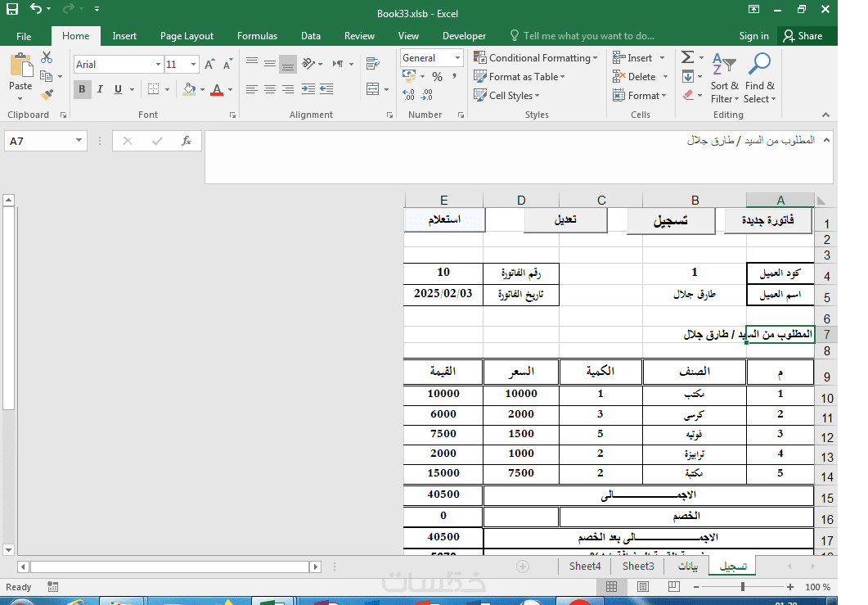Click Decrease Decimal icon
Screen dimensions: 868x605
[x=427, y=95]
